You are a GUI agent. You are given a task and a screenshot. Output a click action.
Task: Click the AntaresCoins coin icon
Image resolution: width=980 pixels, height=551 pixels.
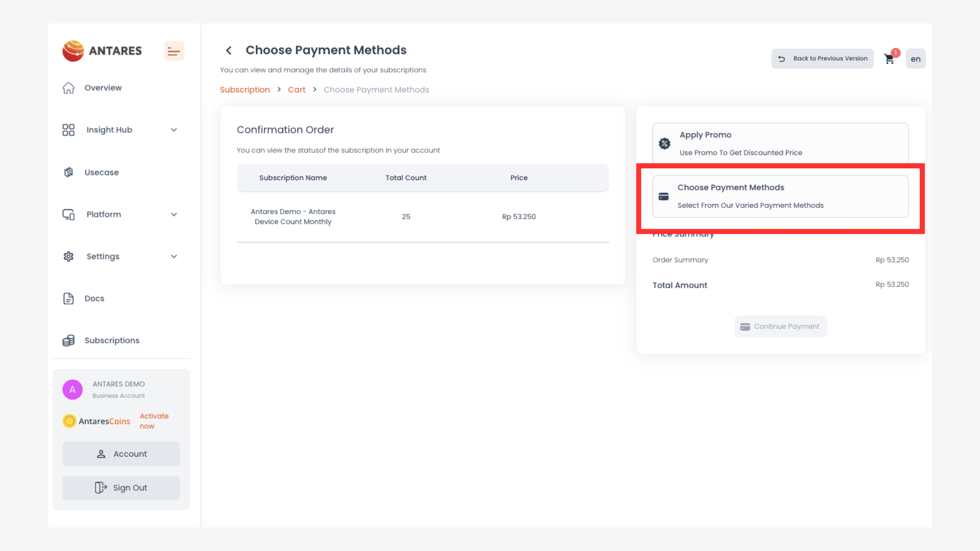click(x=69, y=421)
